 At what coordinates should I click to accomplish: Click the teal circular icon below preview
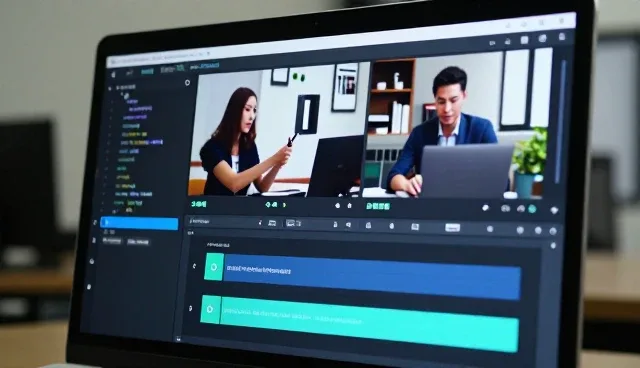pyautogui.click(x=532, y=209)
